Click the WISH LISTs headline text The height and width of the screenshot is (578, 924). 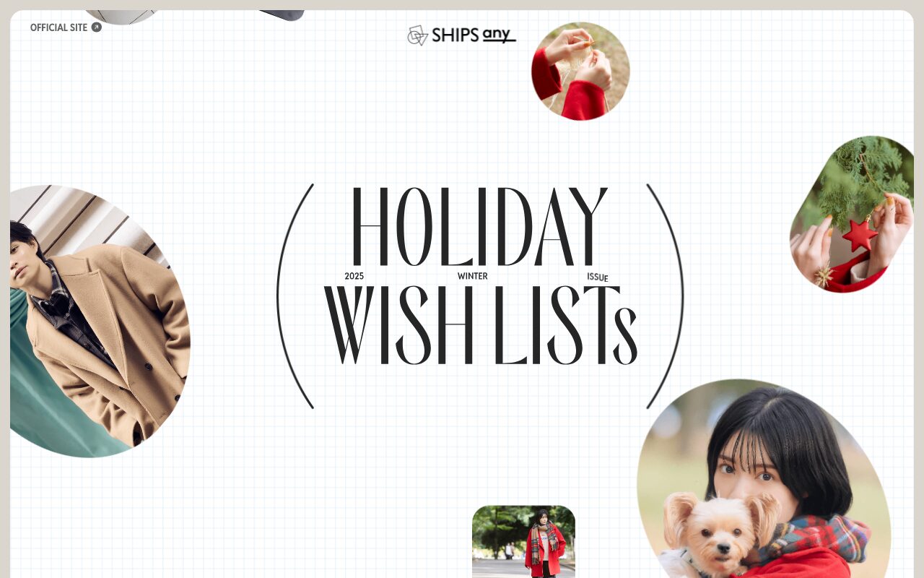click(x=480, y=325)
